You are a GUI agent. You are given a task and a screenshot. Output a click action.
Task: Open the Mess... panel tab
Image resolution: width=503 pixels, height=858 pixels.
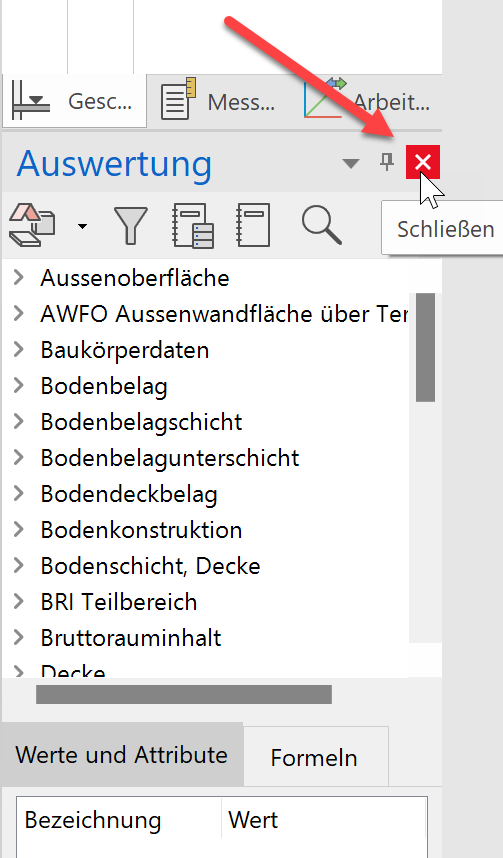point(219,102)
